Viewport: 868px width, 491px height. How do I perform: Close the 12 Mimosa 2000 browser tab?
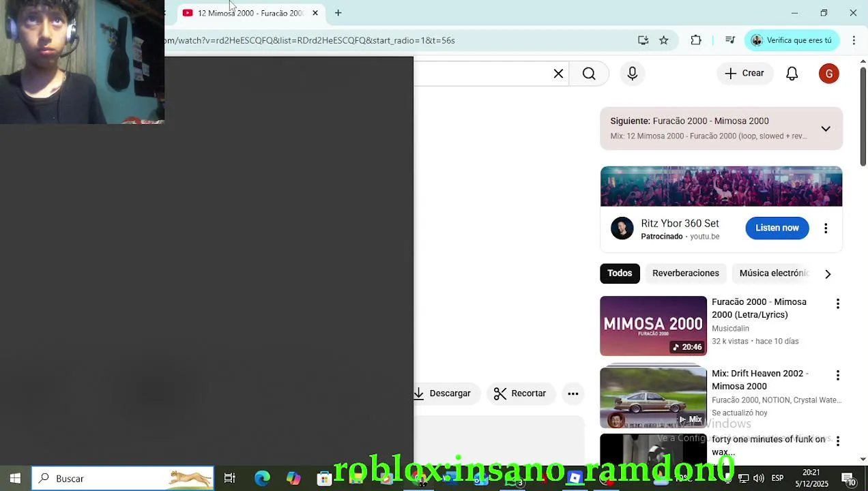(x=315, y=13)
